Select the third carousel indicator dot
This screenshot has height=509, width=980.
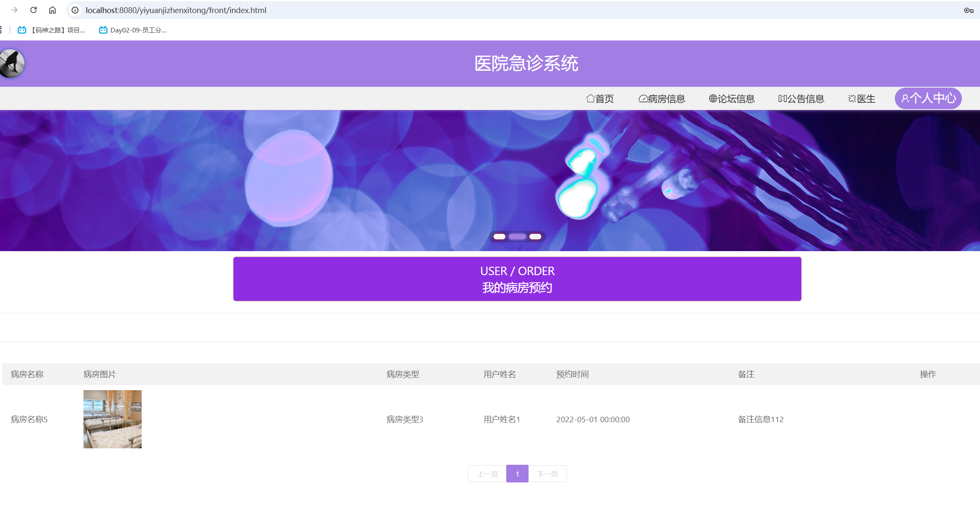point(535,236)
